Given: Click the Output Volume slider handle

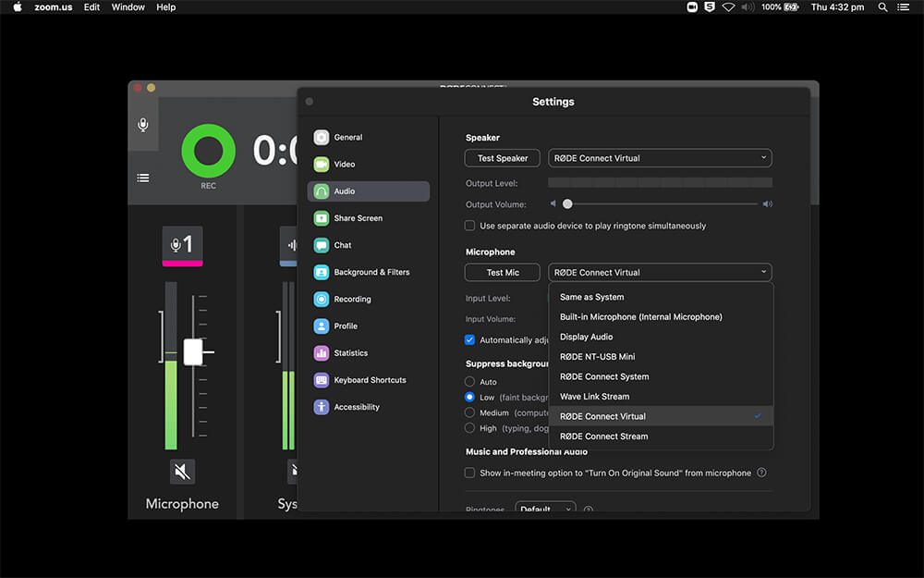Looking at the screenshot, I should pos(567,204).
